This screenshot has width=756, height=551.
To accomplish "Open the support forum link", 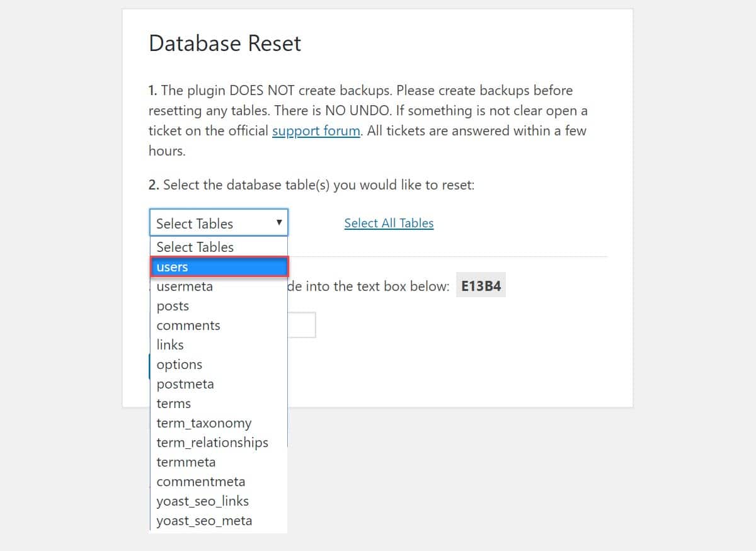I will [316, 131].
